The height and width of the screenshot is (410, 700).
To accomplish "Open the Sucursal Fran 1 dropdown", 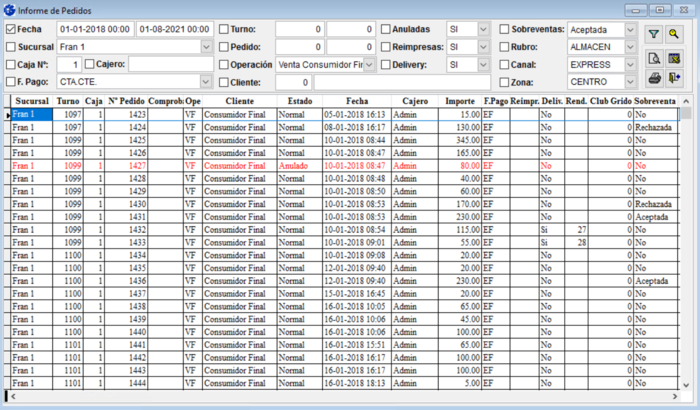I will pos(206,47).
